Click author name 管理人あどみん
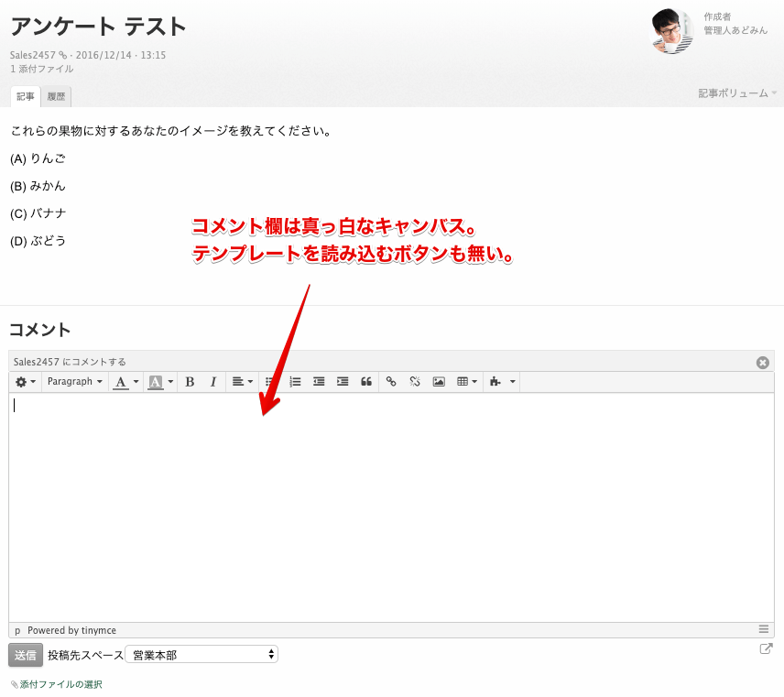Viewport: 784px width, 697px height. 735,30
